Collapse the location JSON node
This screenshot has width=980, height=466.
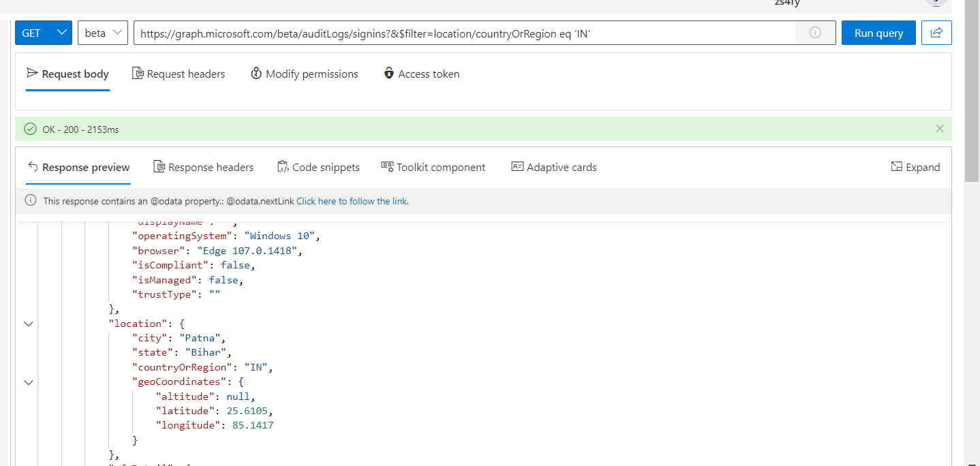point(29,324)
